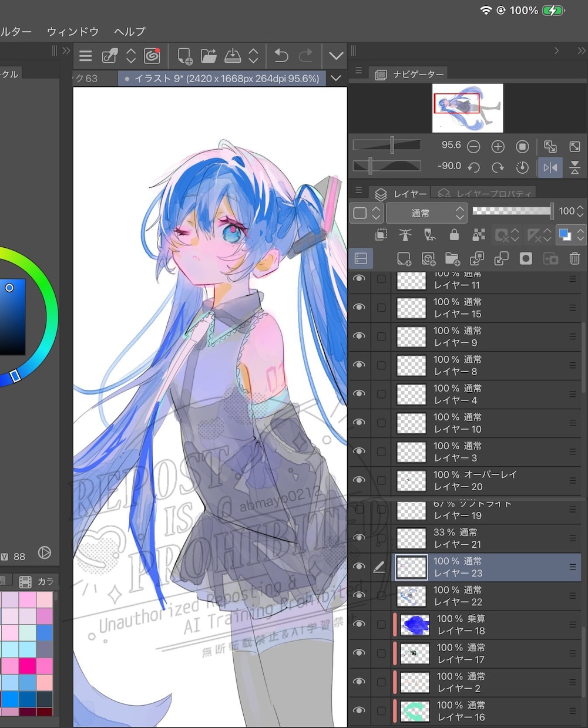Expand the command bar overflow chevron
This screenshot has height=728, width=588.
(336, 56)
